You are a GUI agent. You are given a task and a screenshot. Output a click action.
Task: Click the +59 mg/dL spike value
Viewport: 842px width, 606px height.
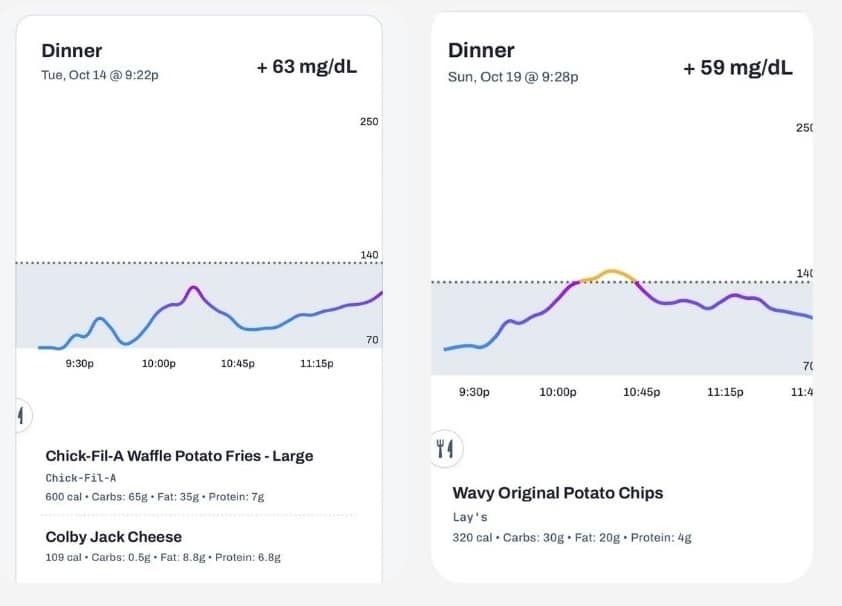[x=739, y=68]
